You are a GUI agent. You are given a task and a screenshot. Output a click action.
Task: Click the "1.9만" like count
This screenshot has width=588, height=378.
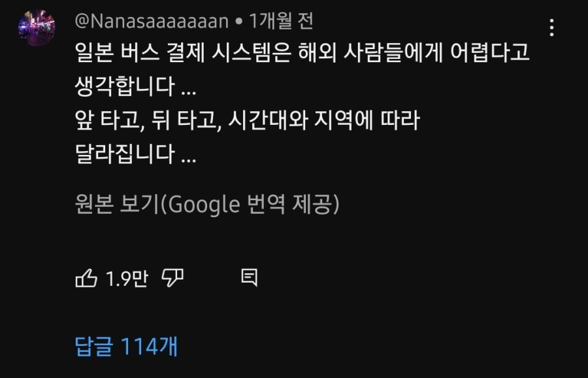(x=127, y=279)
